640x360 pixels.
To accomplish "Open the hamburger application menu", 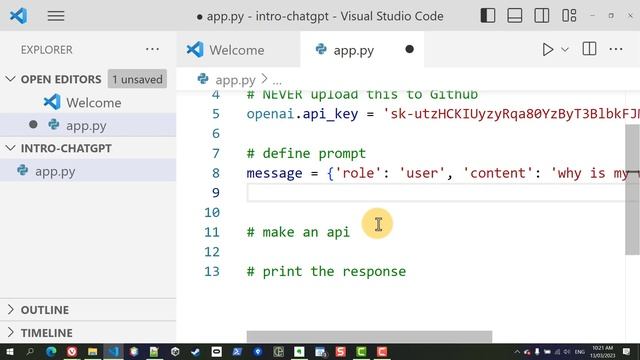I will (56, 16).
